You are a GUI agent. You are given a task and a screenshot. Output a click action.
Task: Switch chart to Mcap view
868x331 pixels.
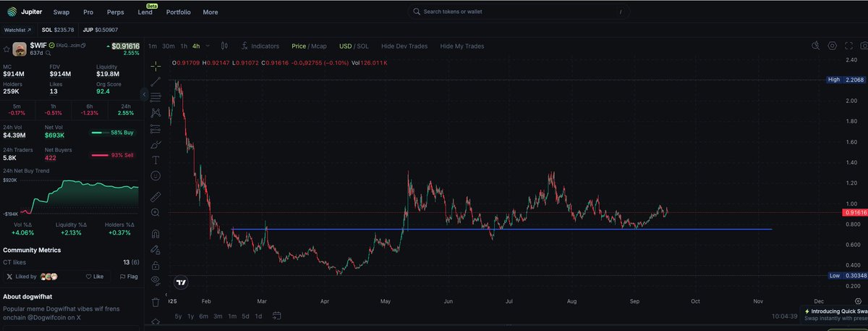318,46
